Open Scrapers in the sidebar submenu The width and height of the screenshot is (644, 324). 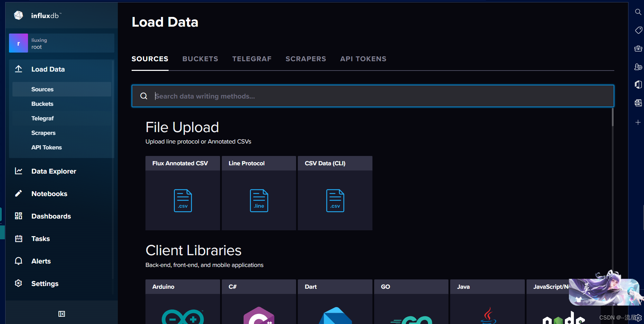(62, 133)
